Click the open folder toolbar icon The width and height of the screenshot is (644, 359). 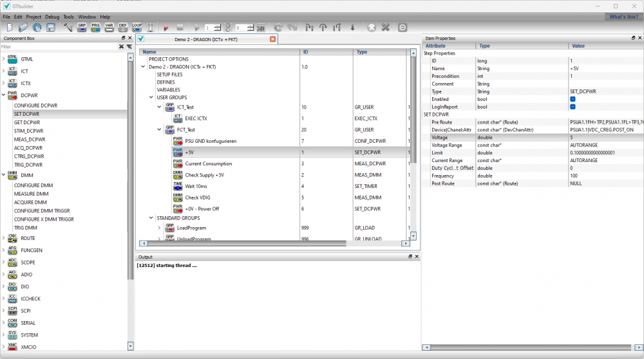[x=23, y=27]
